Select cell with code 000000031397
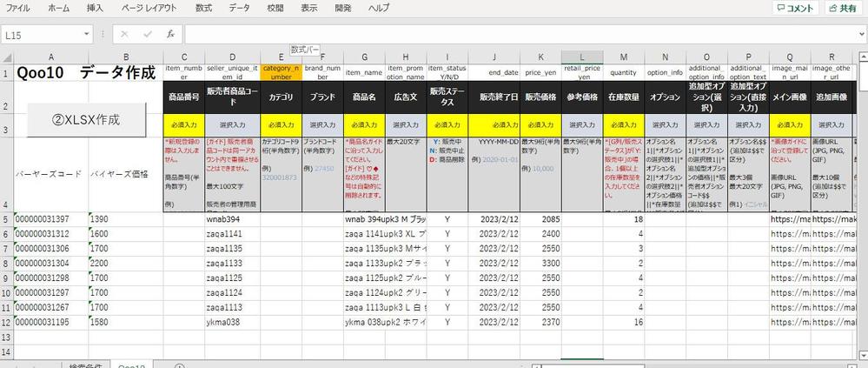 coord(51,219)
